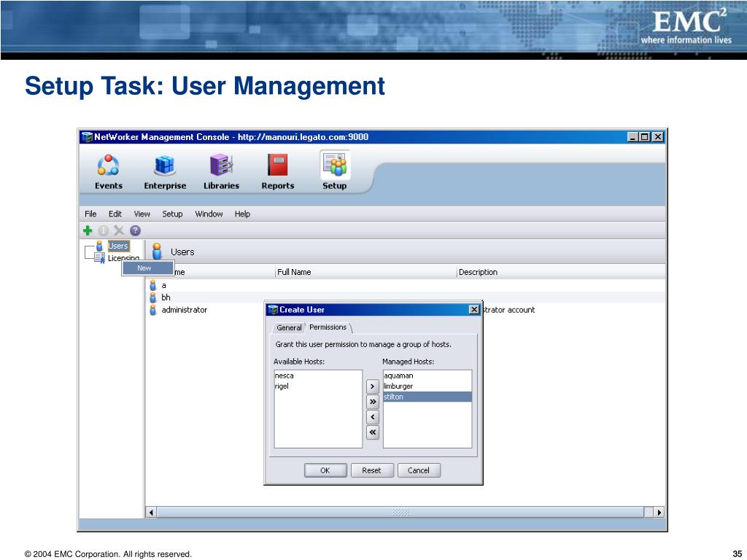The width and height of the screenshot is (747, 560).
Task: Click the NetWorker icon in window title bar
Action: point(87,137)
